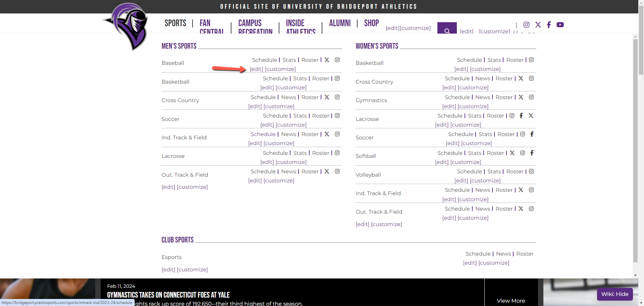Click the dropdown panel scrollbar down arrow
Image resolution: width=644 pixels, height=306 pixels.
(x=635, y=275)
